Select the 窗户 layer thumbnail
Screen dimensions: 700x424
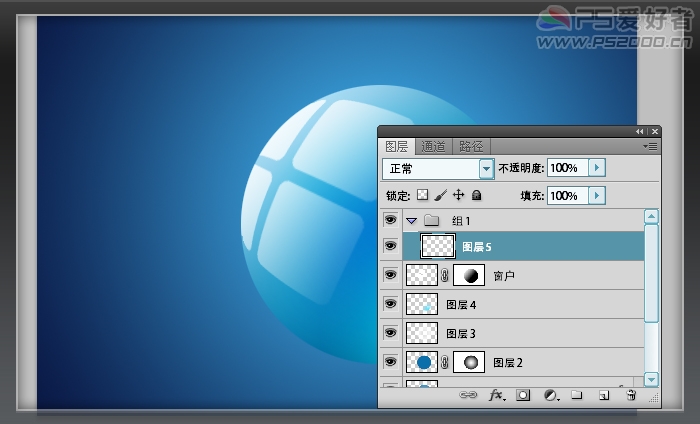click(422, 275)
